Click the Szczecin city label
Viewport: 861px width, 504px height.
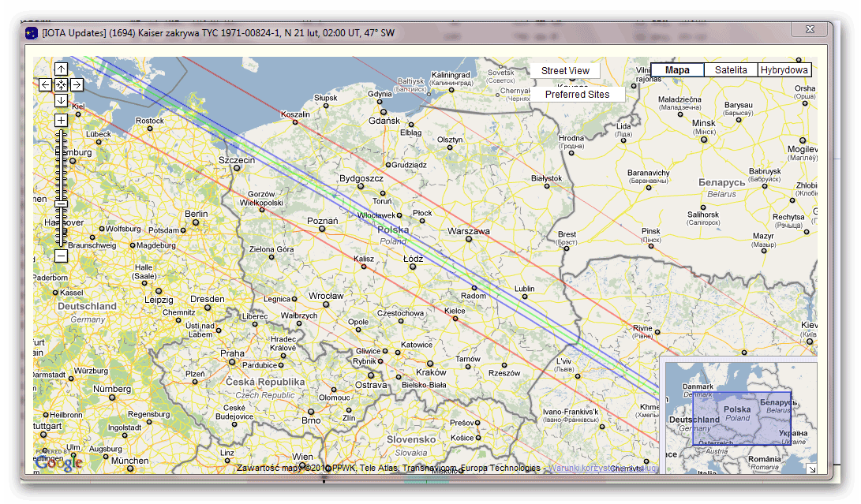coord(237,160)
